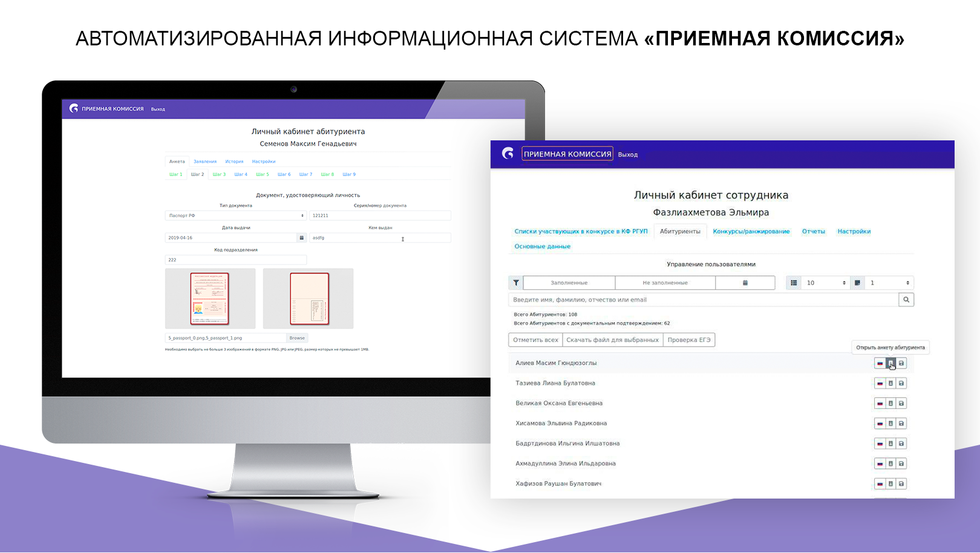Click the Browse file button
The height and width of the screenshot is (553, 980).
coord(297,338)
